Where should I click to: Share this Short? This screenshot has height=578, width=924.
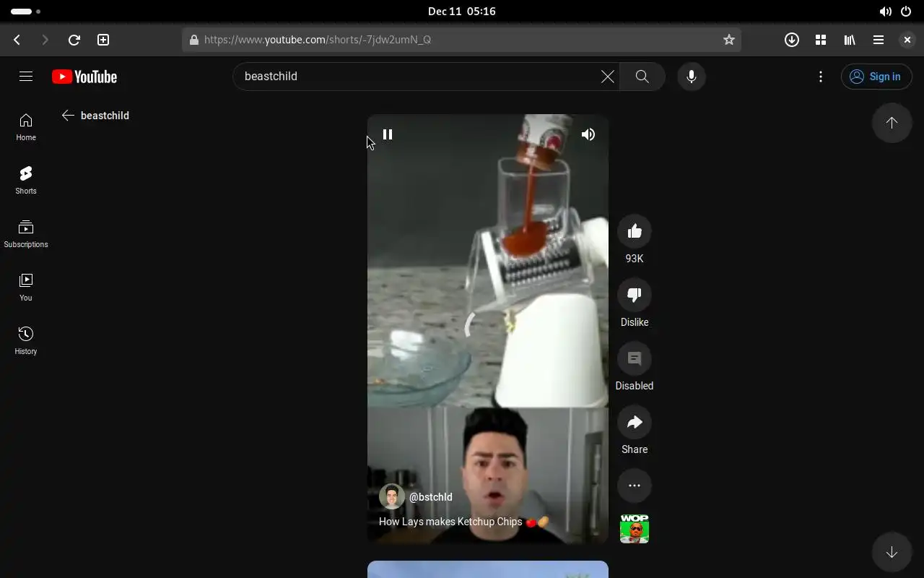tap(635, 422)
